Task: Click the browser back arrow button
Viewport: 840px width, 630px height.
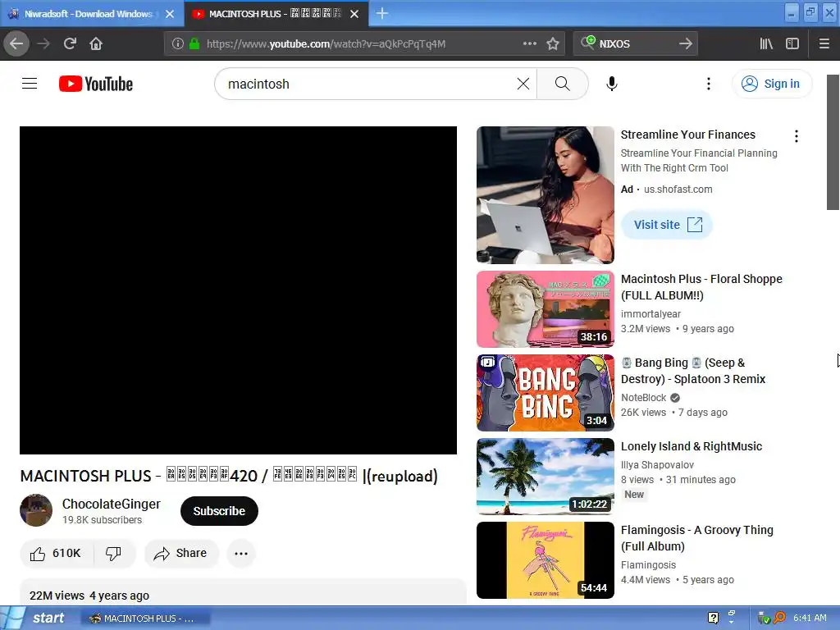Action: pyautogui.click(x=16, y=43)
